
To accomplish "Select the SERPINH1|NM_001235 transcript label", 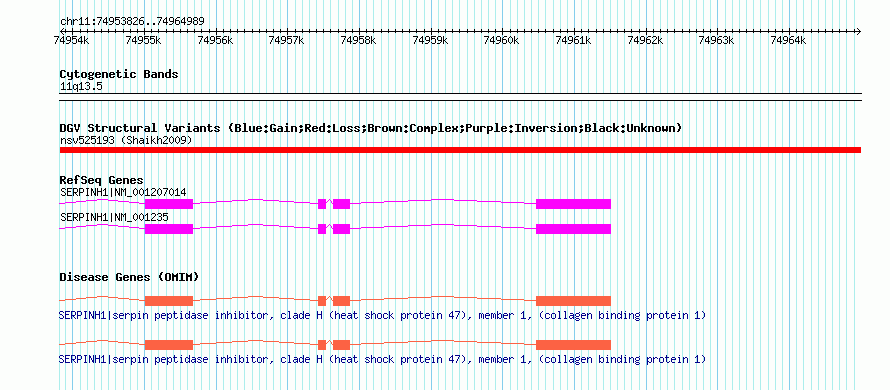I will [114, 217].
